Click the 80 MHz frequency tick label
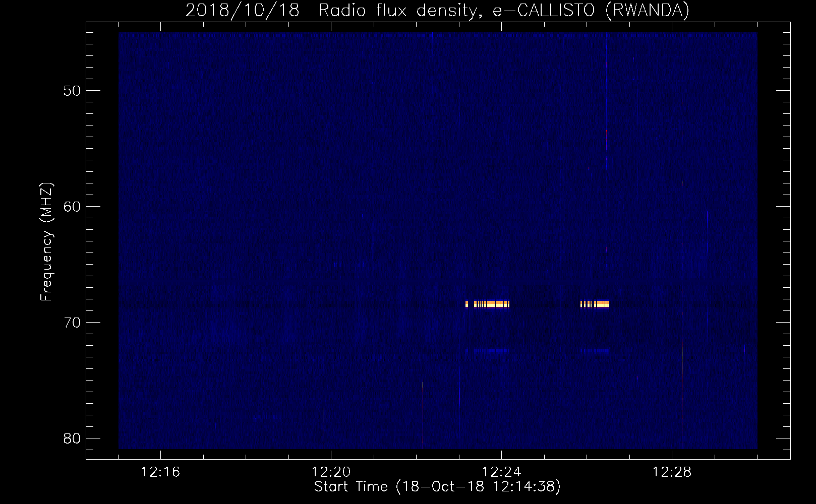The width and height of the screenshot is (816, 504). click(72, 438)
